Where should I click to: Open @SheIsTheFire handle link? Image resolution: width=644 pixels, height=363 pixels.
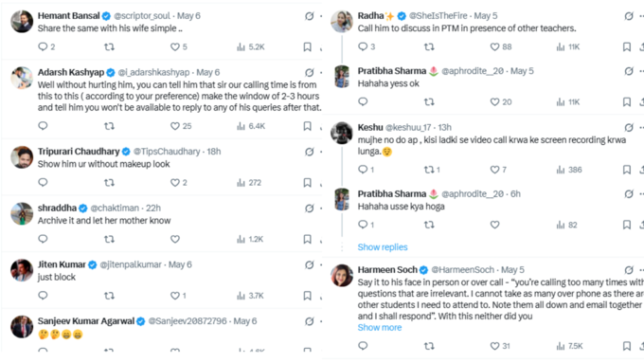click(438, 16)
